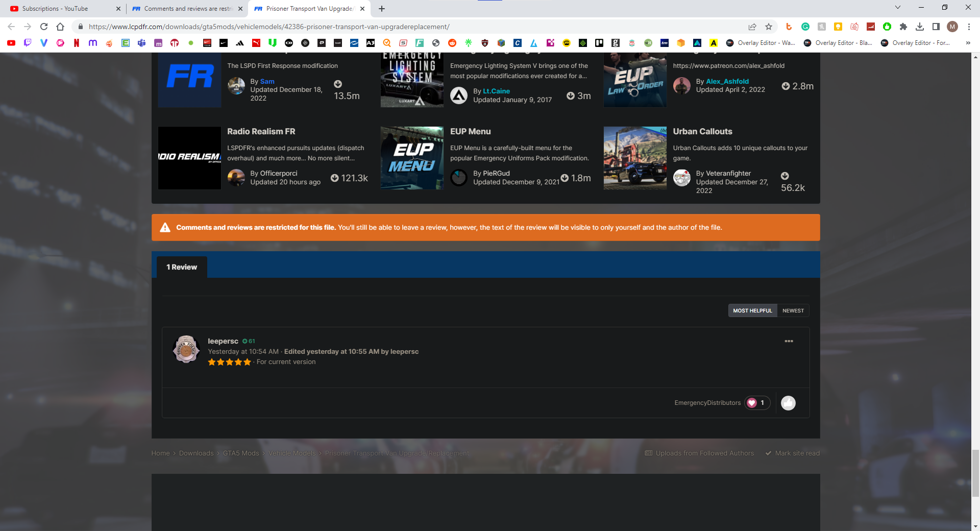Viewport: 980px width, 531px height.
Task: Open a new browser tab
Action: [382, 9]
